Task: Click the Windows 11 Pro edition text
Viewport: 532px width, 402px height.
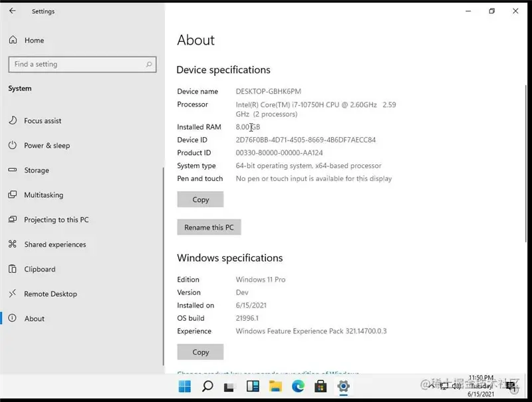Action: [x=261, y=280]
